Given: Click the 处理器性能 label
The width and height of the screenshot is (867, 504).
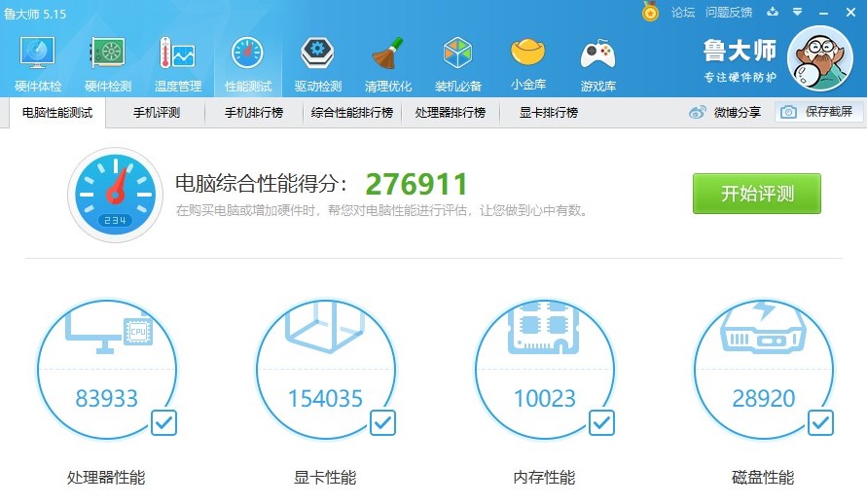Looking at the screenshot, I should 106,478.
